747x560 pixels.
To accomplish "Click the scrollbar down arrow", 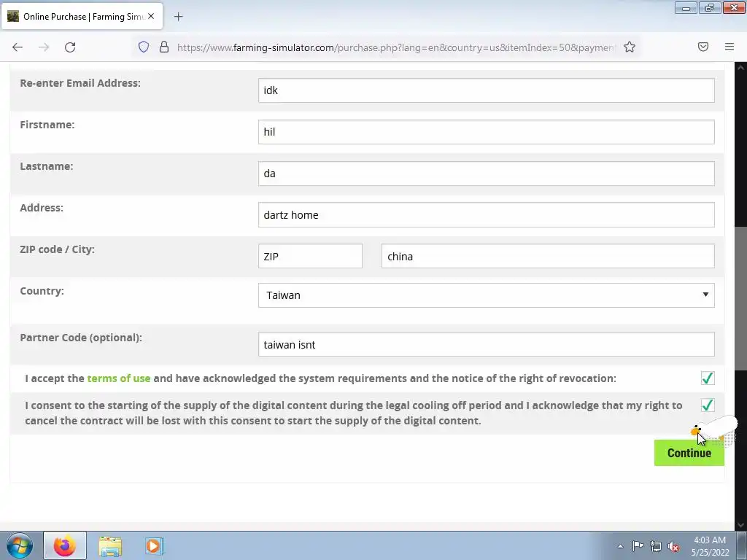I will click(741, 525).
